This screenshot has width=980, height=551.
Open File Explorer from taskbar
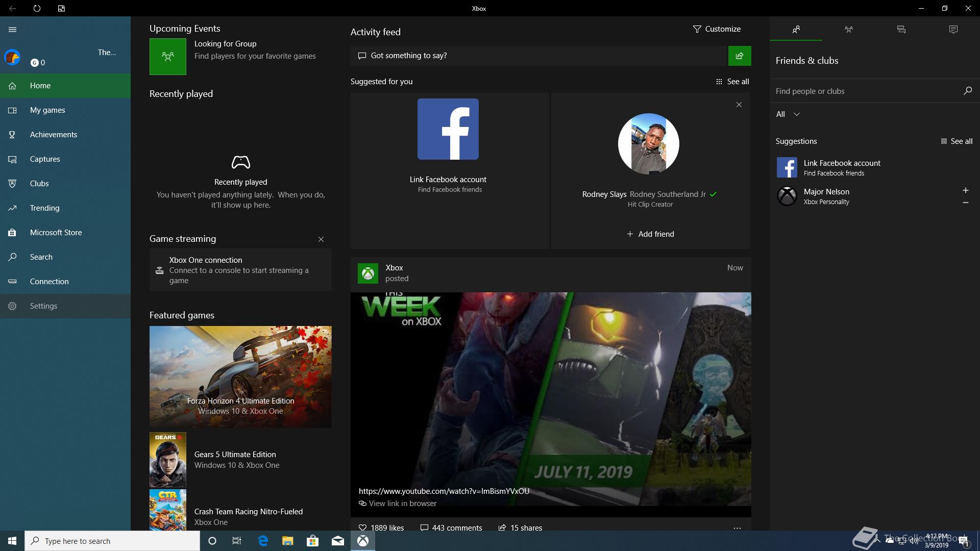pyautogui.click(x=288, y=541)
